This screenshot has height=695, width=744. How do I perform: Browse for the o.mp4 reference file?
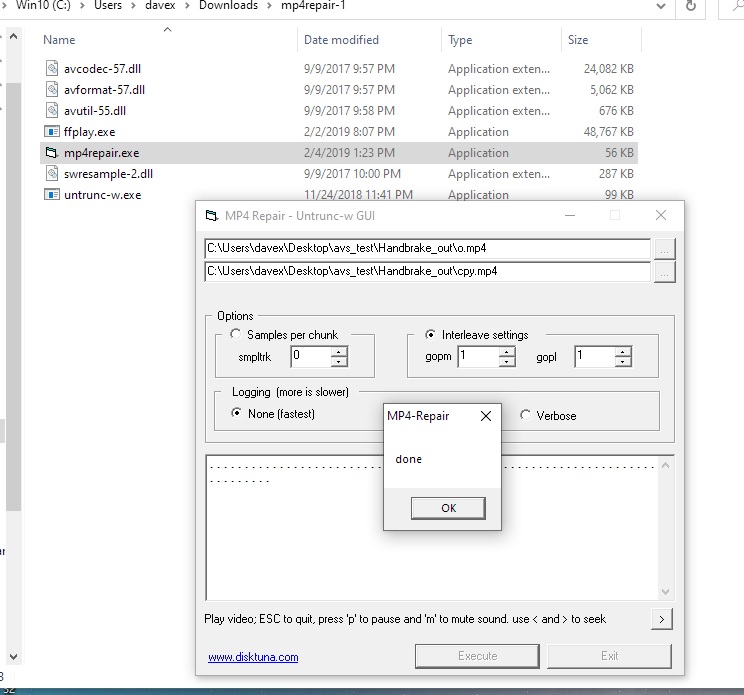664,249
